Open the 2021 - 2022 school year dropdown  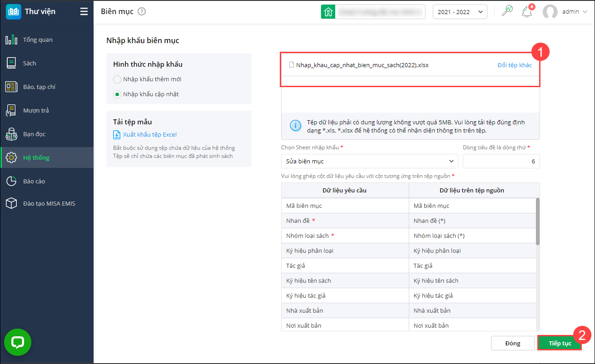(x=460, y=12)
